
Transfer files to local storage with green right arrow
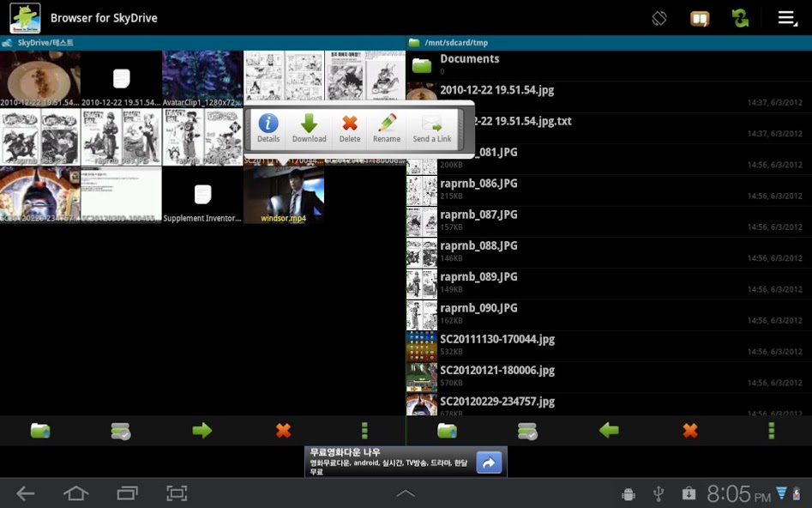pos(202,431)
